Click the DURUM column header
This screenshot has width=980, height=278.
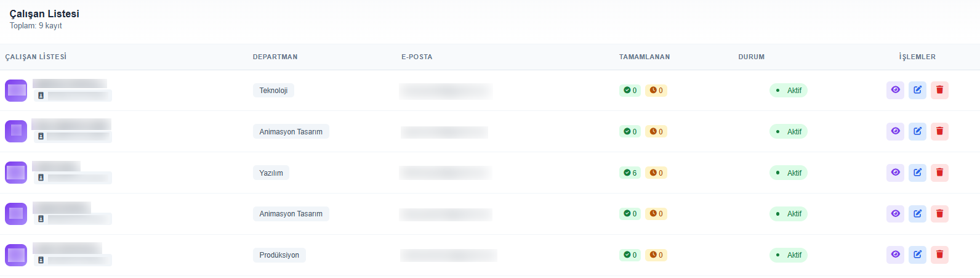752,57
